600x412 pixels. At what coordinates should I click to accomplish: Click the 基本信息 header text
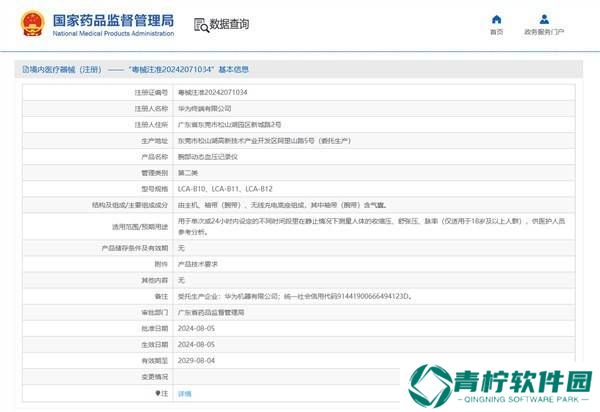tap(233, 69)
